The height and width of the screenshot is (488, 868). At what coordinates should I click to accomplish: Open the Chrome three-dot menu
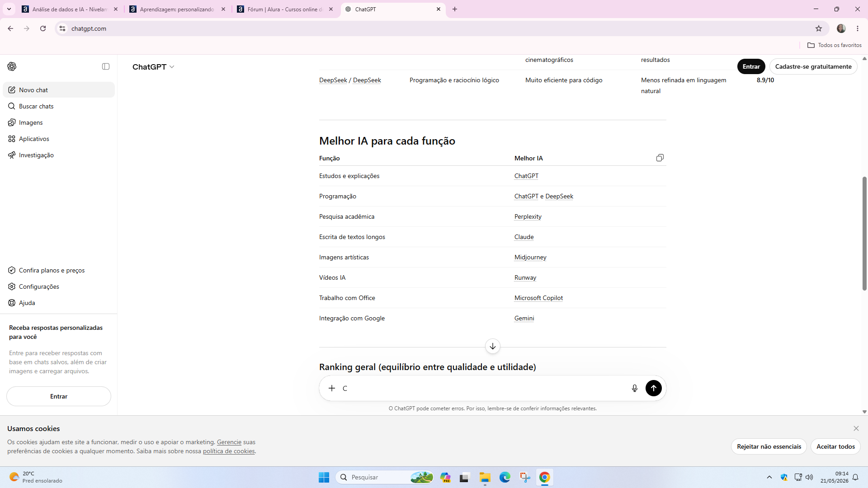point(858,28)
